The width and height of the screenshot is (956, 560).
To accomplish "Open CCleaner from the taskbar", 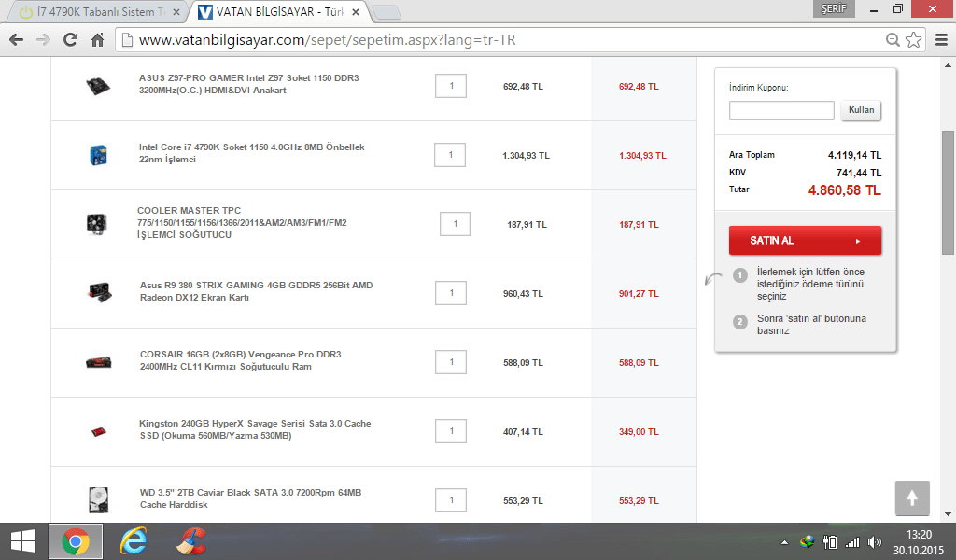I will (x=191, y=541).
